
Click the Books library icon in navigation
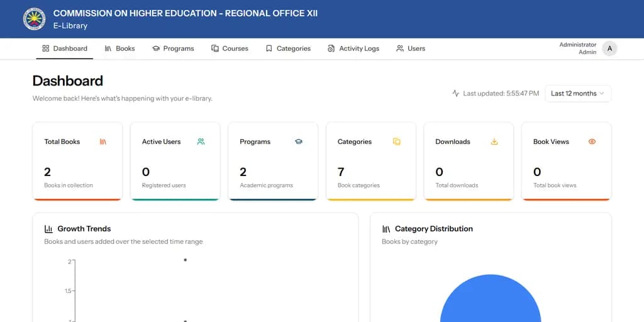[108, 48]
